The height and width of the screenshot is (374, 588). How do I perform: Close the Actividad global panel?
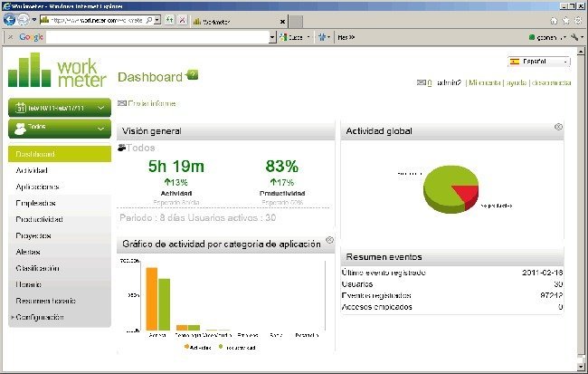[558, 128]
